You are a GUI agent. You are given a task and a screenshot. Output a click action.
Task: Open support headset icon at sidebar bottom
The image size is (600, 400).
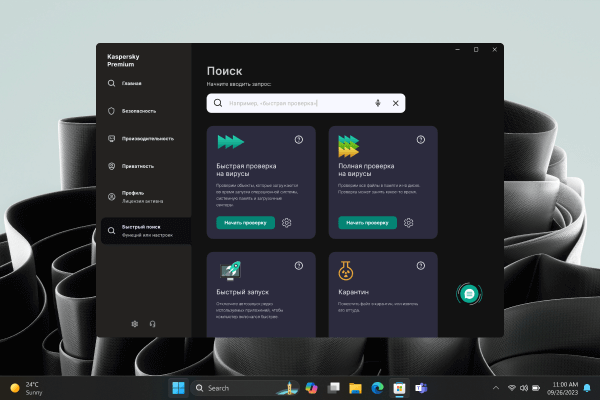(x=152, y=324)
